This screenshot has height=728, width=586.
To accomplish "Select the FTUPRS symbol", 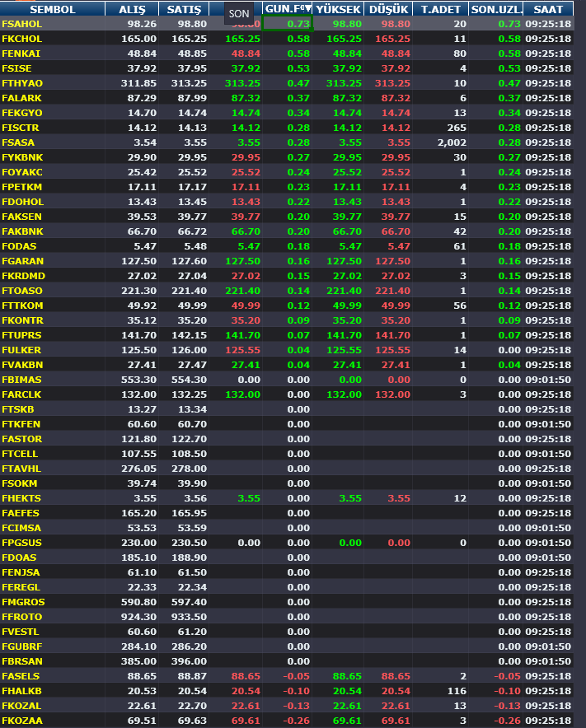I will [x=21, y=336].
